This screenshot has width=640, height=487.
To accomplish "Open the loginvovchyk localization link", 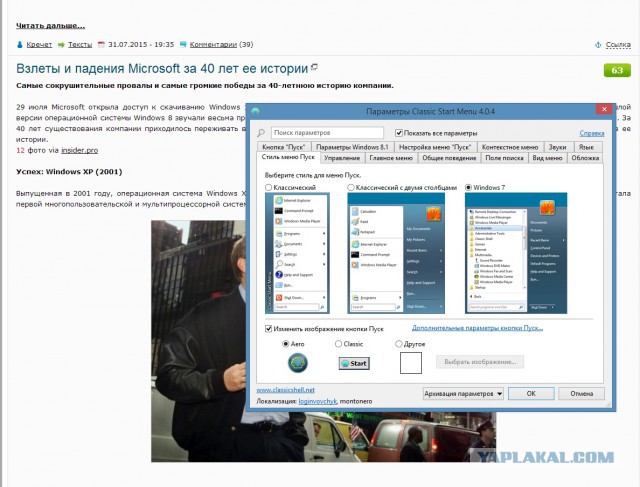I will coord(318,401).
